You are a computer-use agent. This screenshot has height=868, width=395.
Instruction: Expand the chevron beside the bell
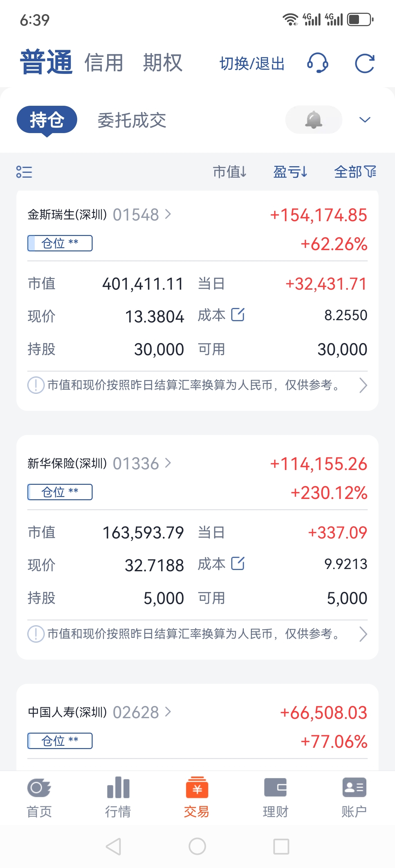click(x=365, y=120)
